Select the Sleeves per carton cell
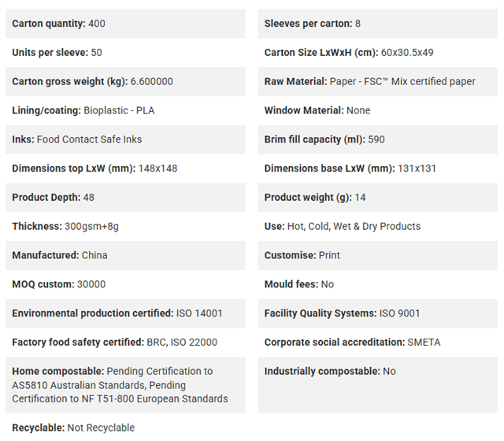Image resolution: width=504 pixels, height=441 pixels. pos(378,24)
